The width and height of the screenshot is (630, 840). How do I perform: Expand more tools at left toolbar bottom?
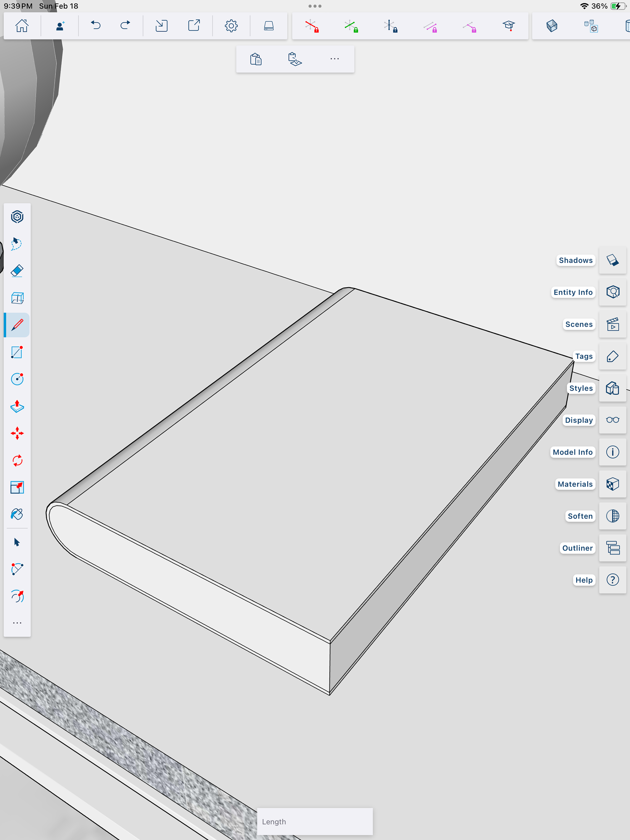17,623
